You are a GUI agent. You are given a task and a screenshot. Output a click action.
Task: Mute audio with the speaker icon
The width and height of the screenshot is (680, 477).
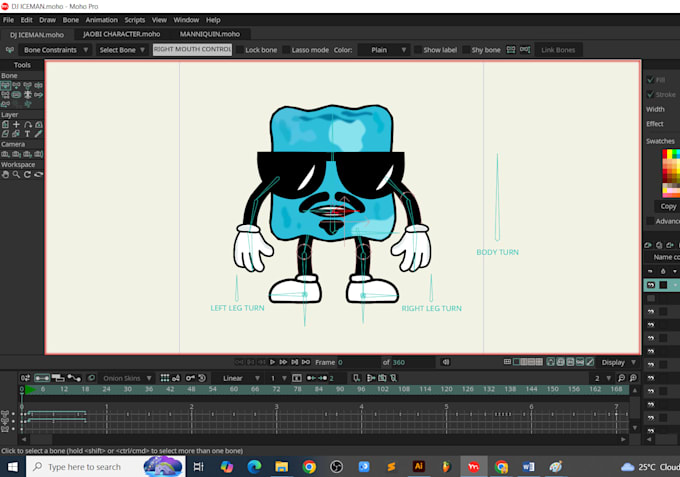tap(446, 362)
